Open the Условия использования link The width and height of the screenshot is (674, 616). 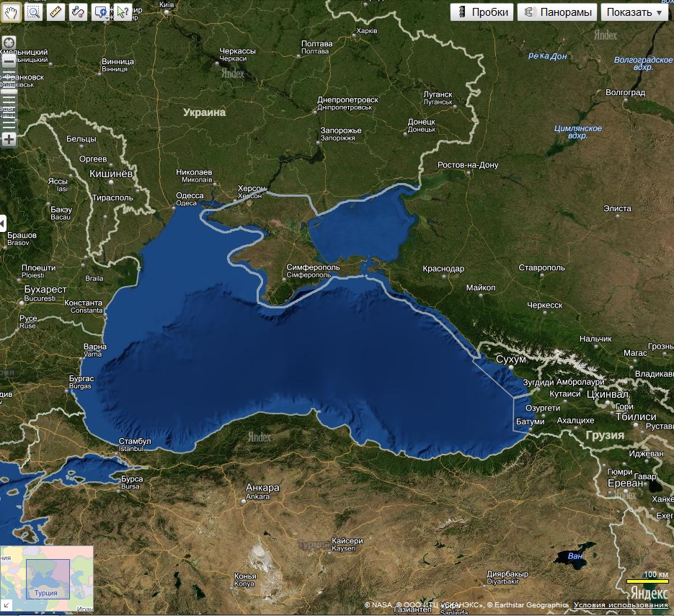[620, 604]
